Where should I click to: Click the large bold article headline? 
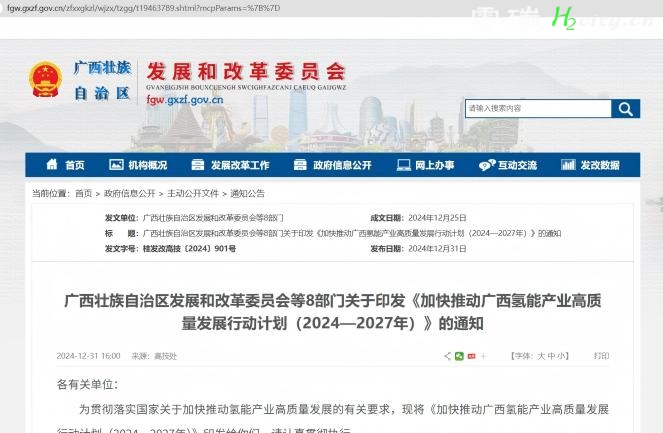coord(332,312)
